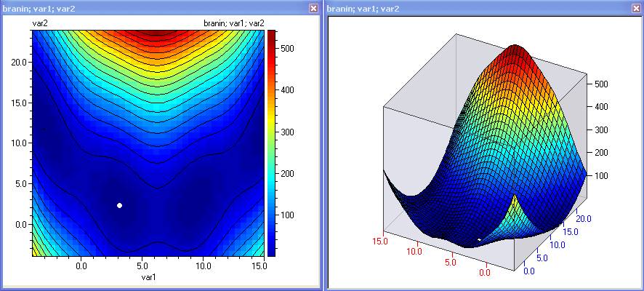Close the left branin contour plot window
Viewport: 644px width, 291px height.
pos(313,8)
